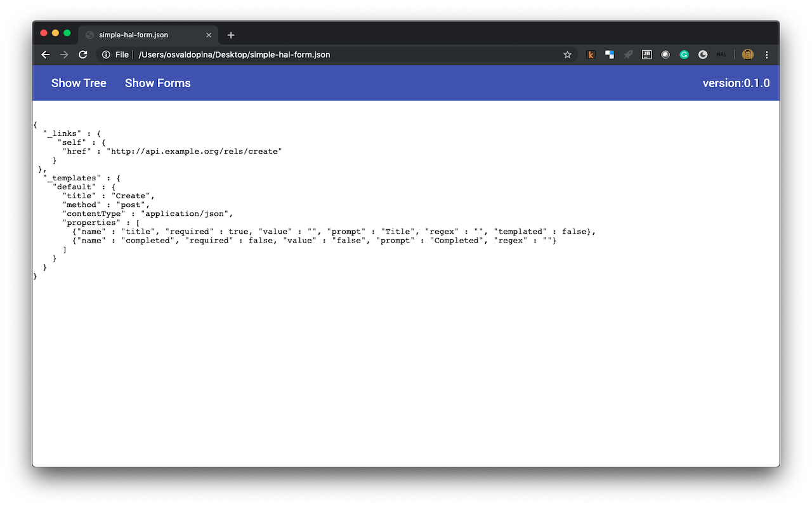The image size is (812, 508).
Task: Click the "_links" key in the JSON
Action: point(63,133)
